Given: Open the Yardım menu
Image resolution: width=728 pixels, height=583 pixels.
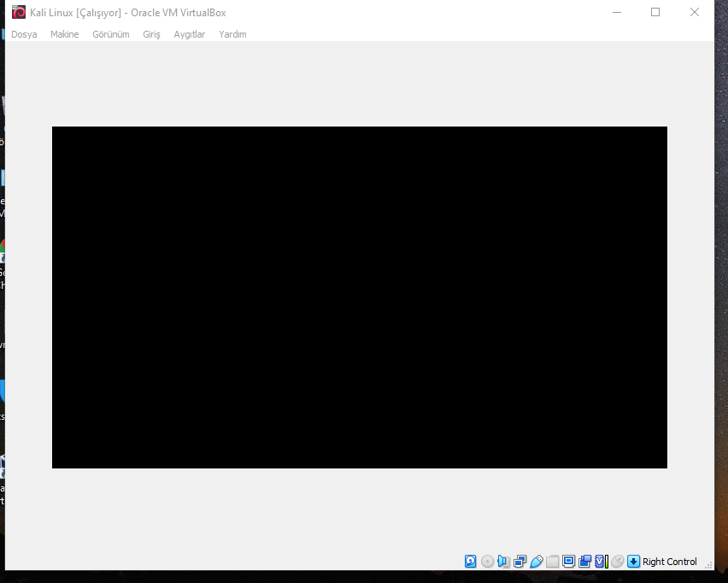Looking at the screenshot, I should [232, 34].
